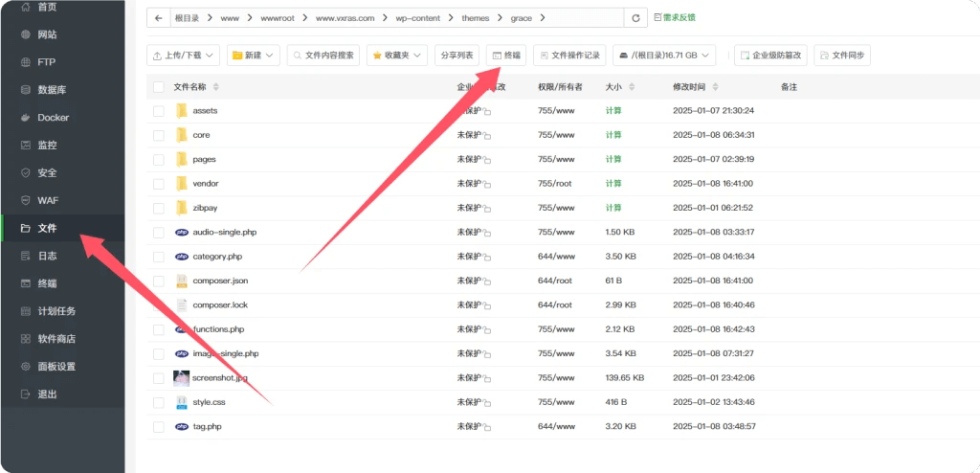Image resolution: width=980 pixels, height=473 pixels.
Task: Click the WAF shield icon in sidebar
Action: (x=26, y=200)
